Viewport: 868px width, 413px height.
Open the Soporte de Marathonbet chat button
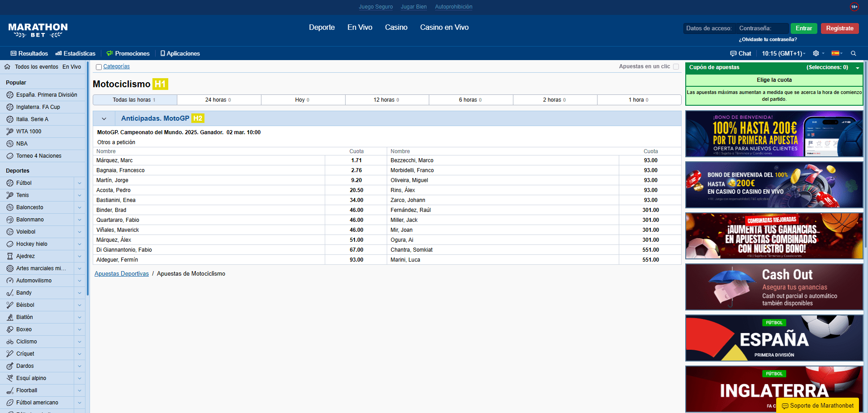point(817,406)
